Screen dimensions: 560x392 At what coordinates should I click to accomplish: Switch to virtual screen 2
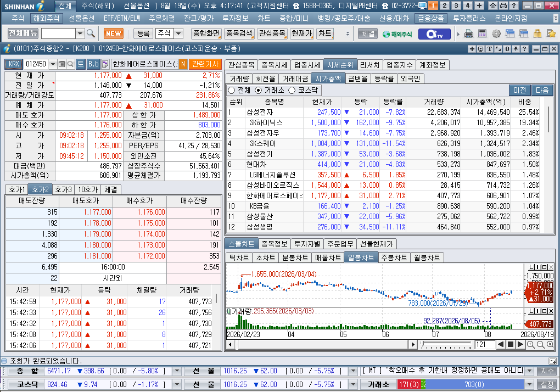pos(444,5)
